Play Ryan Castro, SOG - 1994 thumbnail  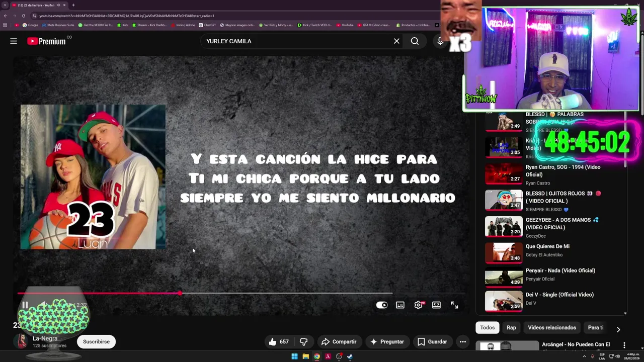click(x=504, y=173)
